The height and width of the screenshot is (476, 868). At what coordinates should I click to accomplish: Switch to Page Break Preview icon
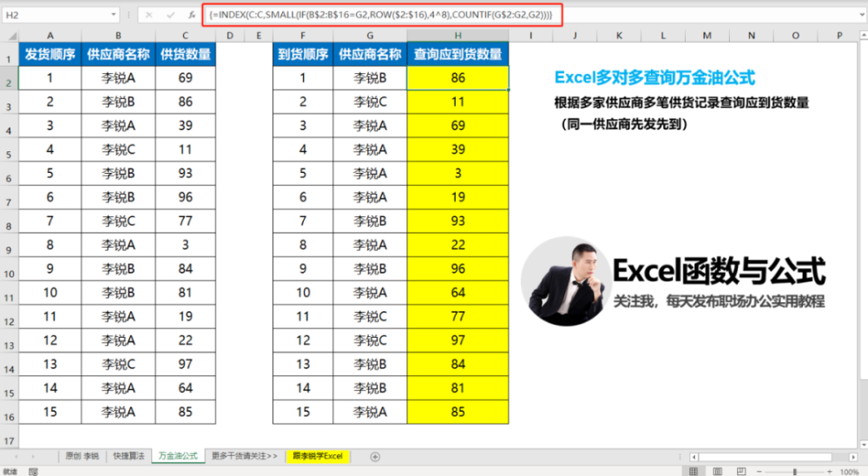(741, 471)
